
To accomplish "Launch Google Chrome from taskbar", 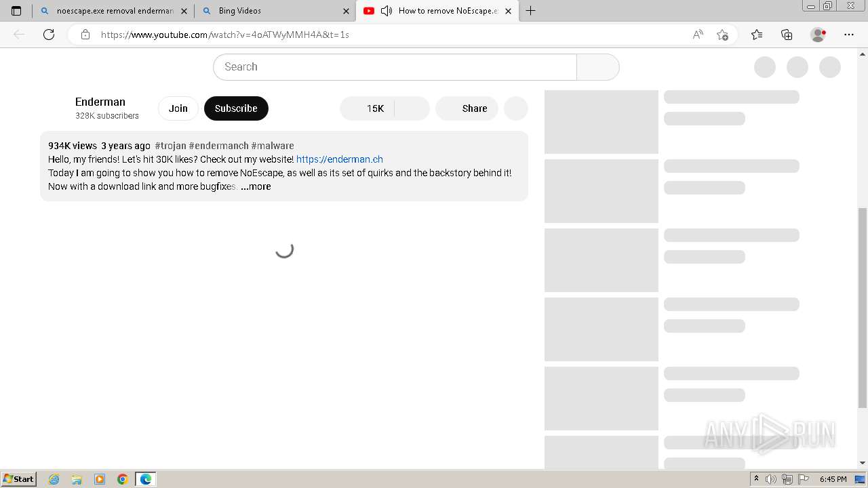I will point(123,479).
